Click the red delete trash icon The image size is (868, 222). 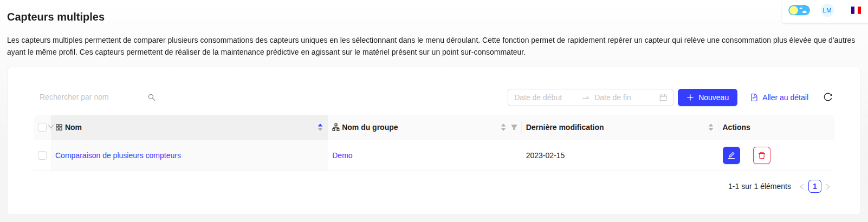pos(761,155)
